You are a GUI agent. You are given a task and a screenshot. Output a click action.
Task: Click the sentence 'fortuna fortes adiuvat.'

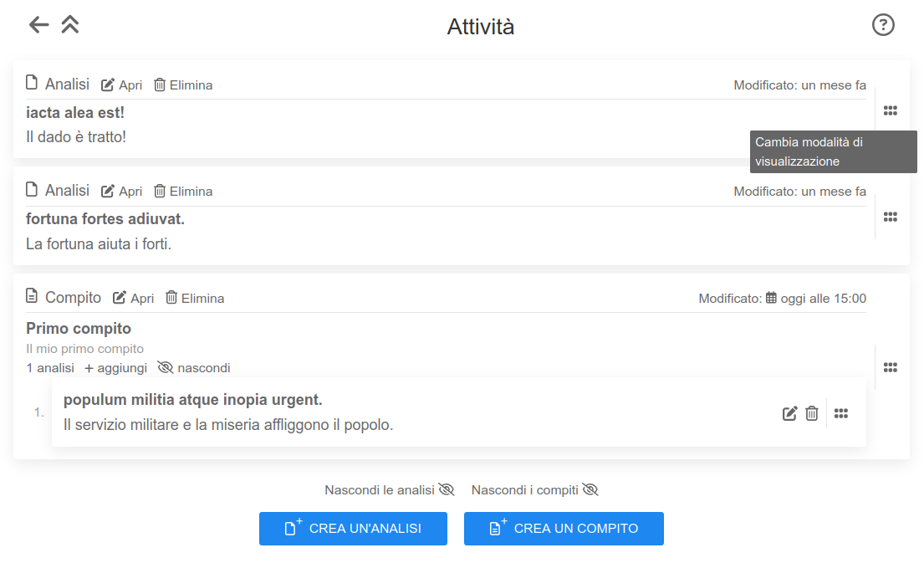tap(105, 219)
